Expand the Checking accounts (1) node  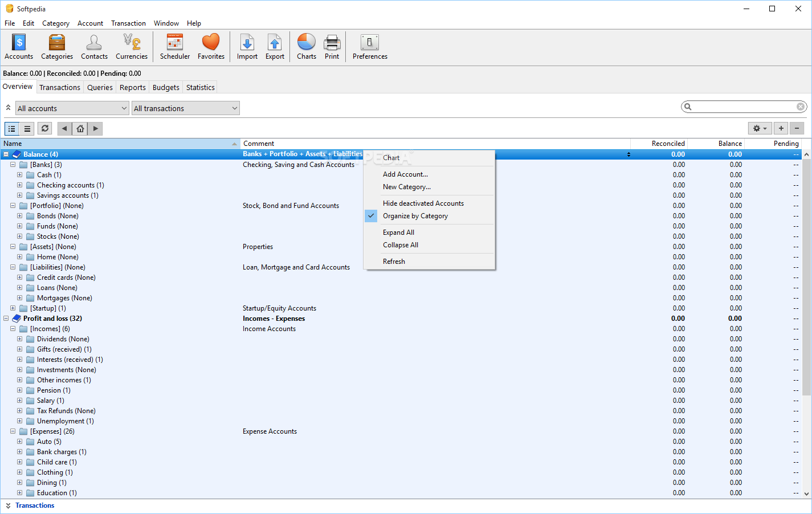click(x=20, y=185)
